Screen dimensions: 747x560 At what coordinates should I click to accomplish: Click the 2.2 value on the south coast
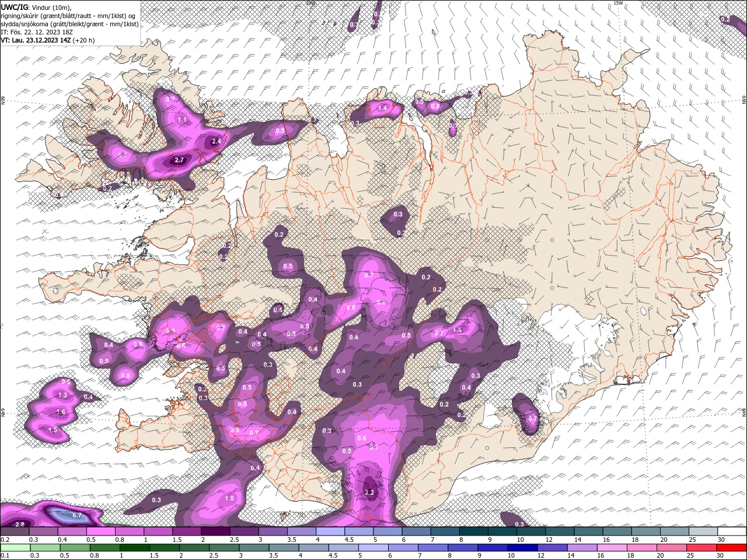pyautogui.click(x=369, y=492)
